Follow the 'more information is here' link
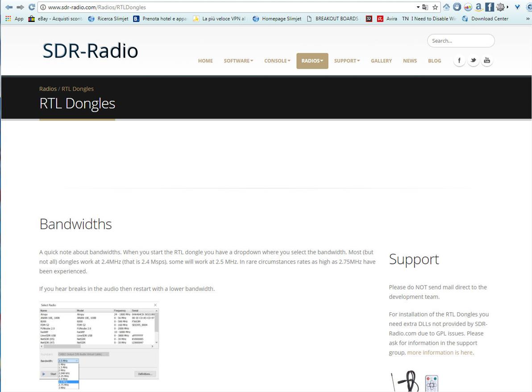This screenshot has width=532, height=392. tap(440, 352)
